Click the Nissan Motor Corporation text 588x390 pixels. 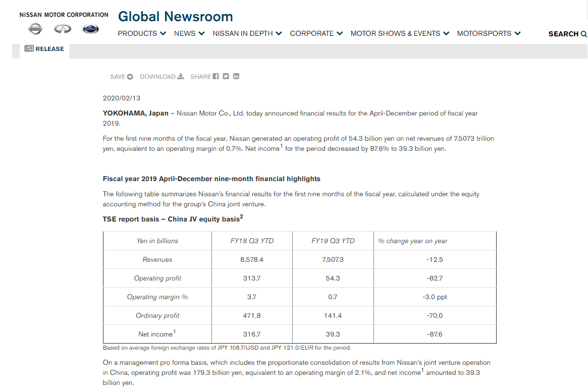64,15
